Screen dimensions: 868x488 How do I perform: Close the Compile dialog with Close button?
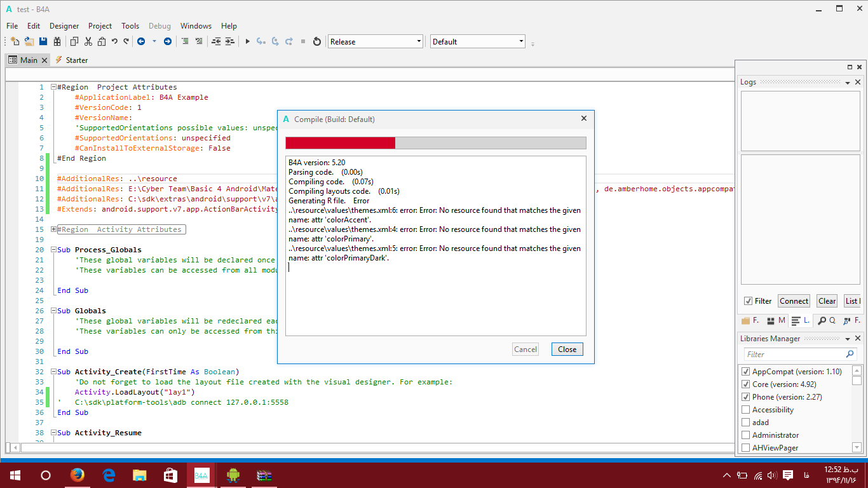coord(567,349)
